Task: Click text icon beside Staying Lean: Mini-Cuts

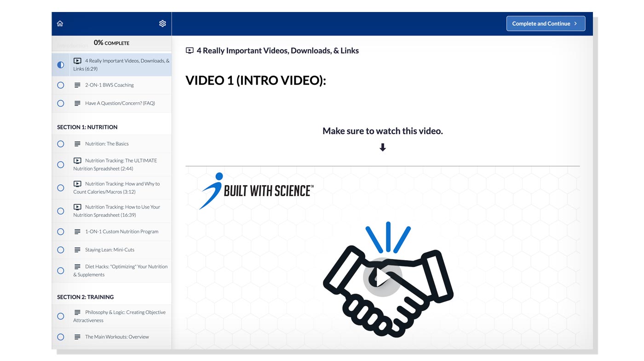Action: 77,250
